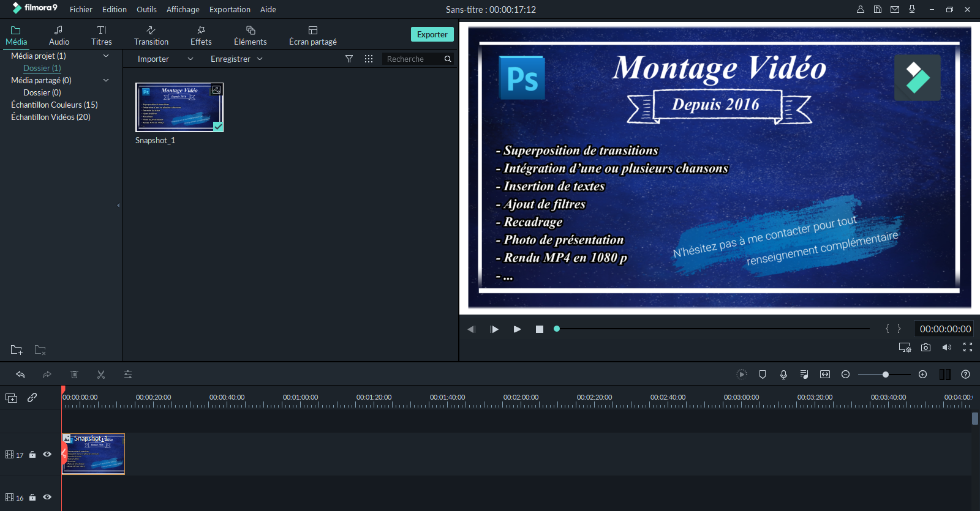Open the Média tab
This screenshot has width=980, height=511.
(x=16, y=35)
